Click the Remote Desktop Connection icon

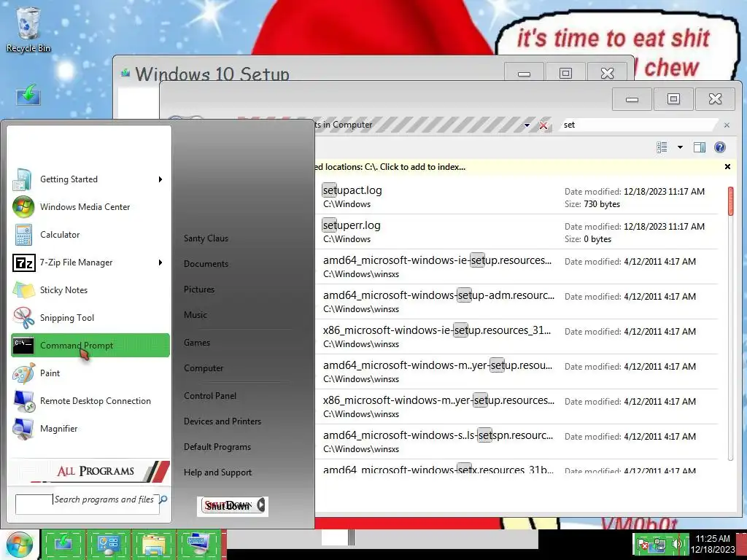click(23, 401)
